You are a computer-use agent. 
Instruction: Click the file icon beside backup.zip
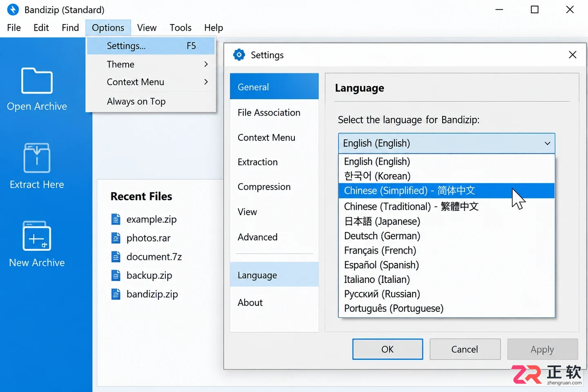click(116, 276)
